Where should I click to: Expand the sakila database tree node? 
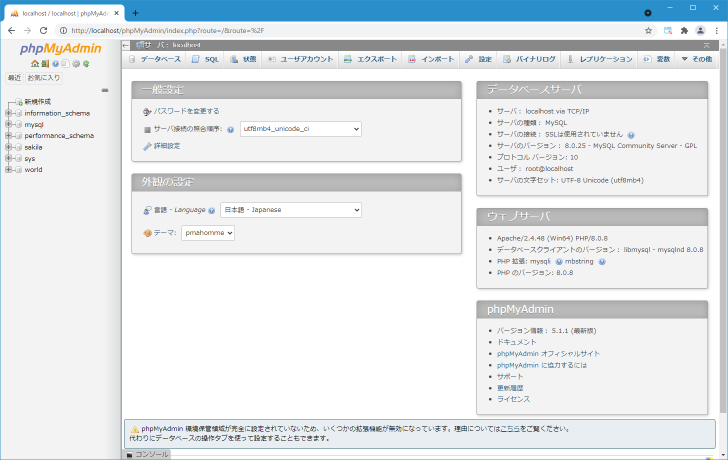[8, 147]
